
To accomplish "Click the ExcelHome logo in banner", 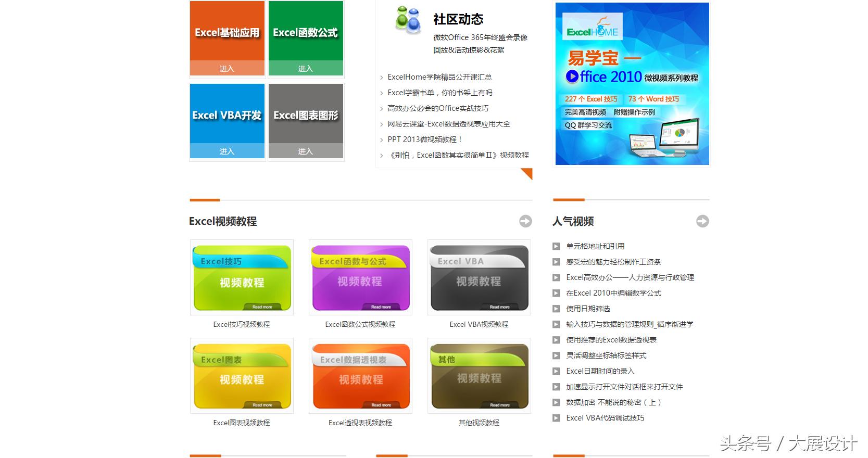I will [x=593, y=27].
